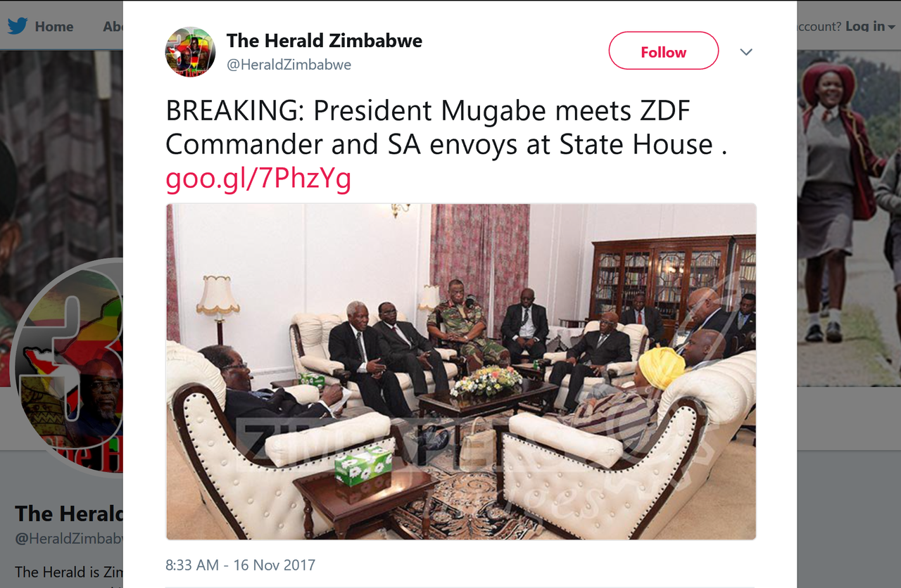Click The Herald Zimbabwe avatar in tweet header
Image resolution: width=901 pixels, height=588 pixels.
190,52
